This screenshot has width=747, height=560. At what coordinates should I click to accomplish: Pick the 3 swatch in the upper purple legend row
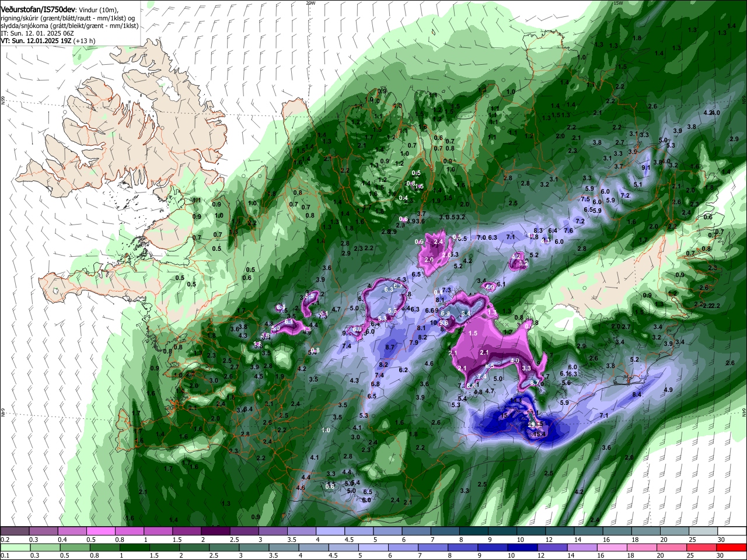point(273,531)
